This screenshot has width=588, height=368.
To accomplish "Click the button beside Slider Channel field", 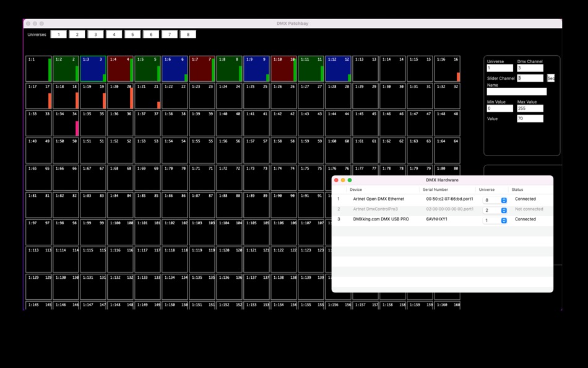I will 550,78.
